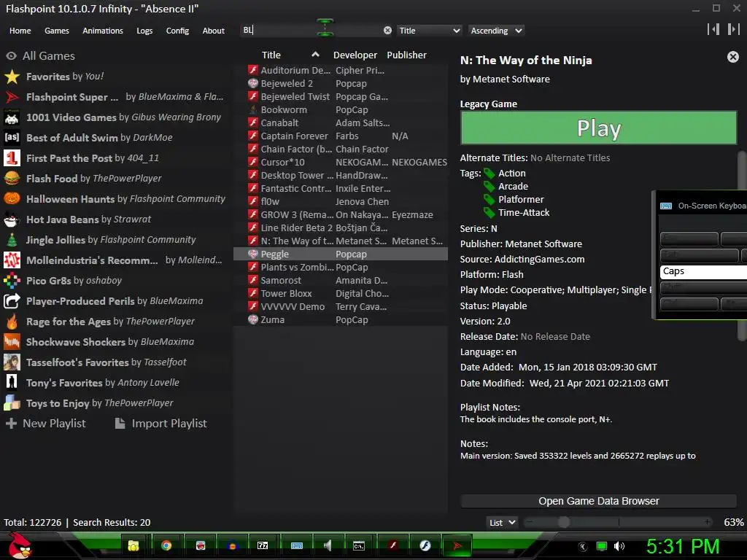
Task: Select Plants vs Zombies in game list
Action: pyautogui.click(x=341, y=267)
